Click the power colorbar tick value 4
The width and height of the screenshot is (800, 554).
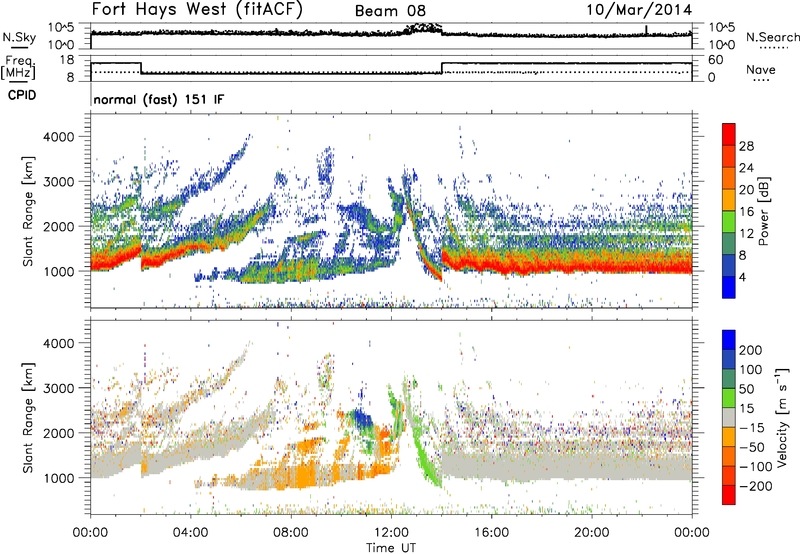[742, 277]
